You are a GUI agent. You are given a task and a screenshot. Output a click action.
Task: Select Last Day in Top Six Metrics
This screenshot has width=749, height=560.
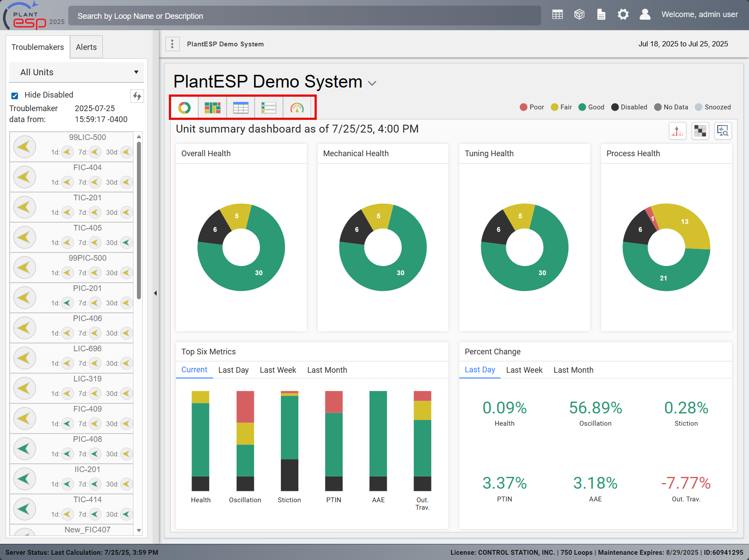pyautogui.click(x=233, y=370)
